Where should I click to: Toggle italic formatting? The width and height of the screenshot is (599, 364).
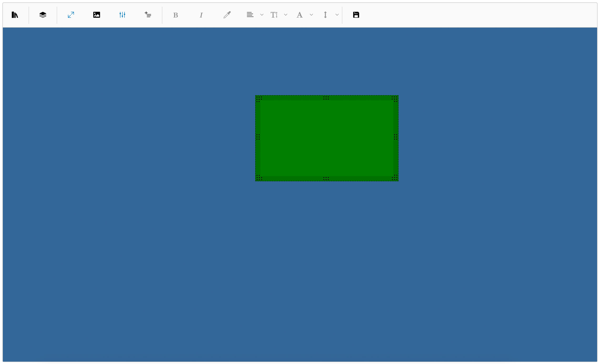coord(201,15)
